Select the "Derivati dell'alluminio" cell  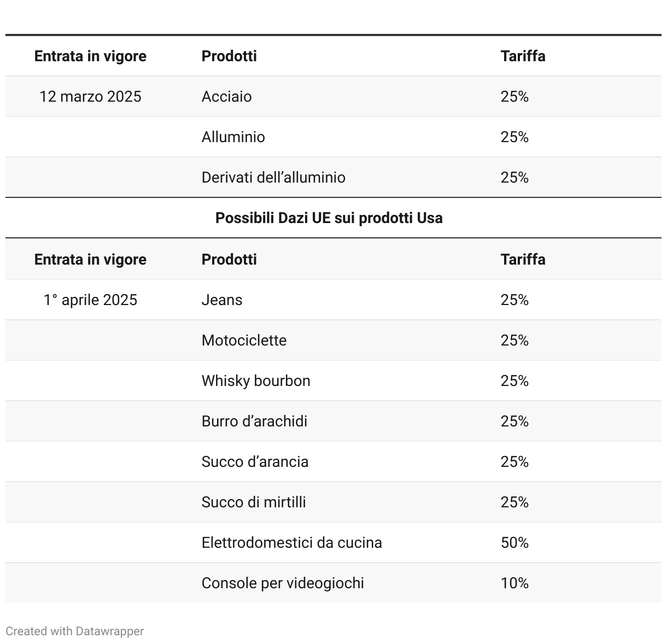273,178
